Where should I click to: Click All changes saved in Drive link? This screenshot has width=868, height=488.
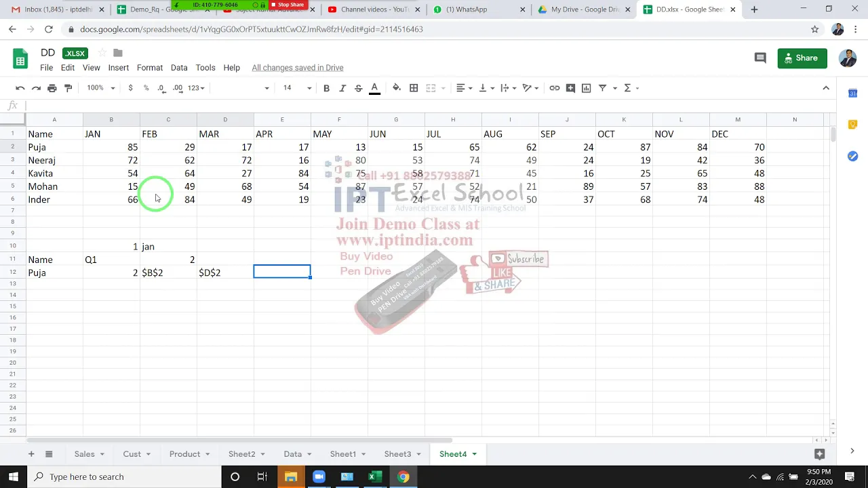click(298, 68)
